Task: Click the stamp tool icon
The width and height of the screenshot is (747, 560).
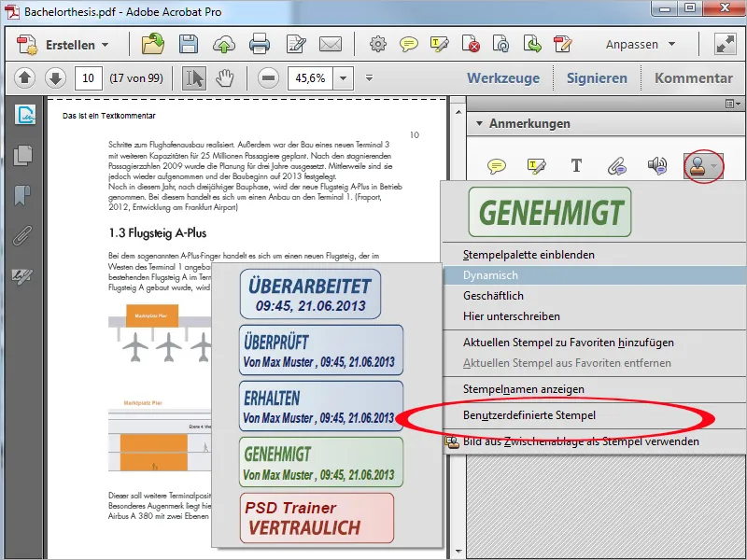Action: [x=697, y=166]
